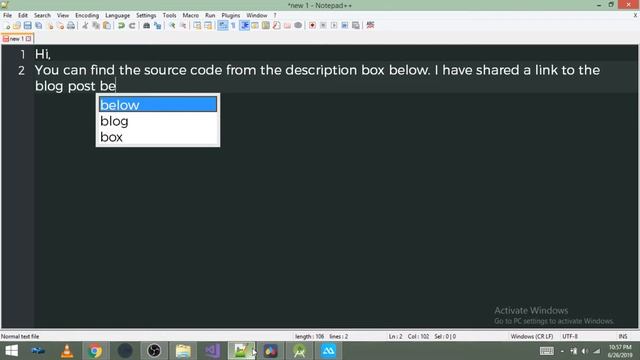
Task: Click the line number 1 in margin
Action: (22, 54)
